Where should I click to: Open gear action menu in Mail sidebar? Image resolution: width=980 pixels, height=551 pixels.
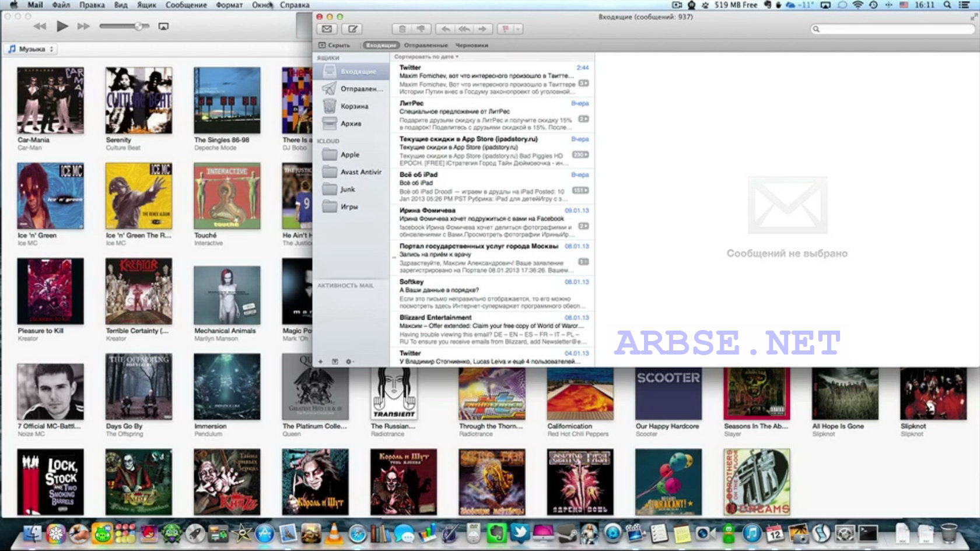coord(349,362)
